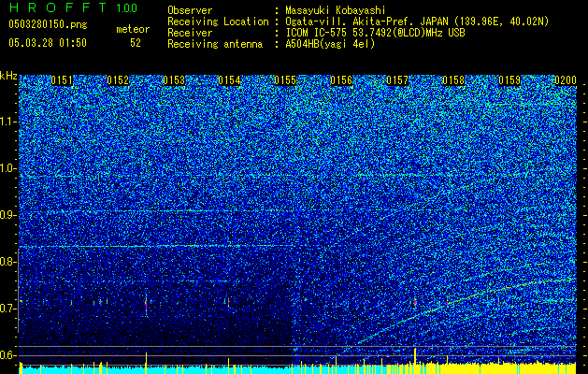Click the Receiving antenna label

coord(215,44)
